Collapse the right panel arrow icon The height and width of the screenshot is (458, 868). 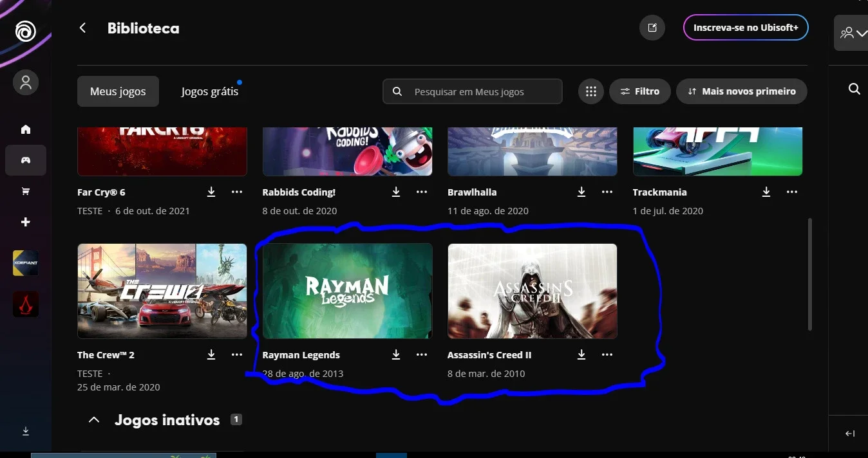[850, 434]
